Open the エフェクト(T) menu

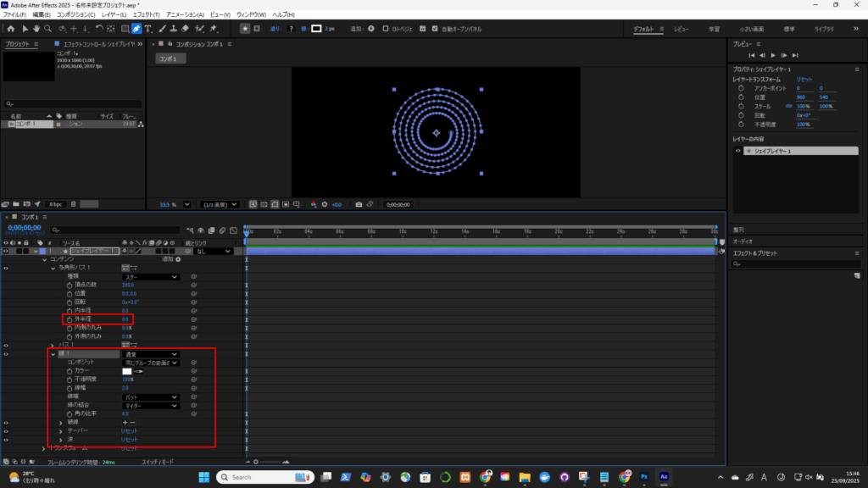click(x=146, y=14)
